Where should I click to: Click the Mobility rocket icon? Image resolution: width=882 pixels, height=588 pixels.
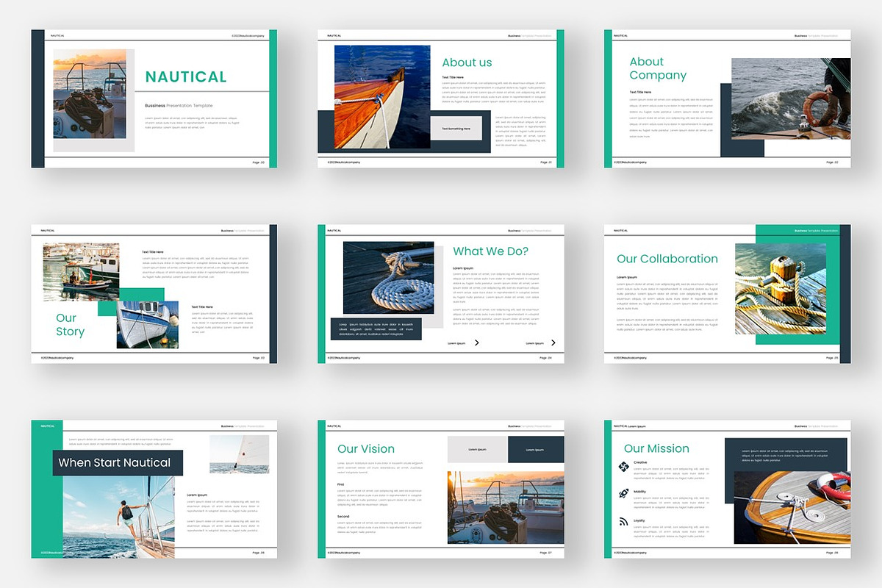[x=623, y=492]
